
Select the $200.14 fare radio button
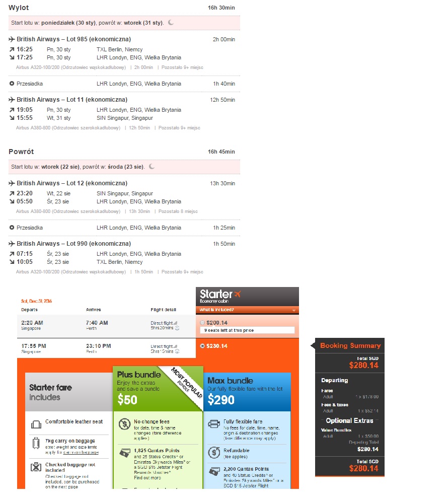point(202,323)
